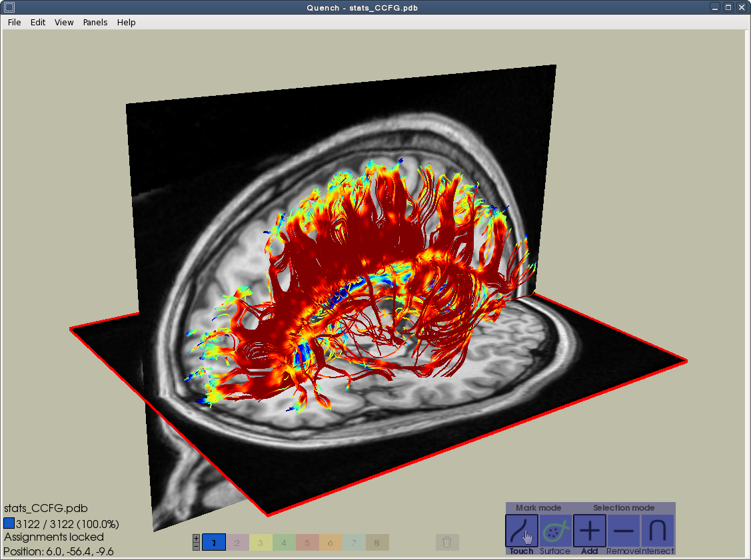Click the minus button beside fiber groups
The image size is (751, 560).
[x=196, y=546]
